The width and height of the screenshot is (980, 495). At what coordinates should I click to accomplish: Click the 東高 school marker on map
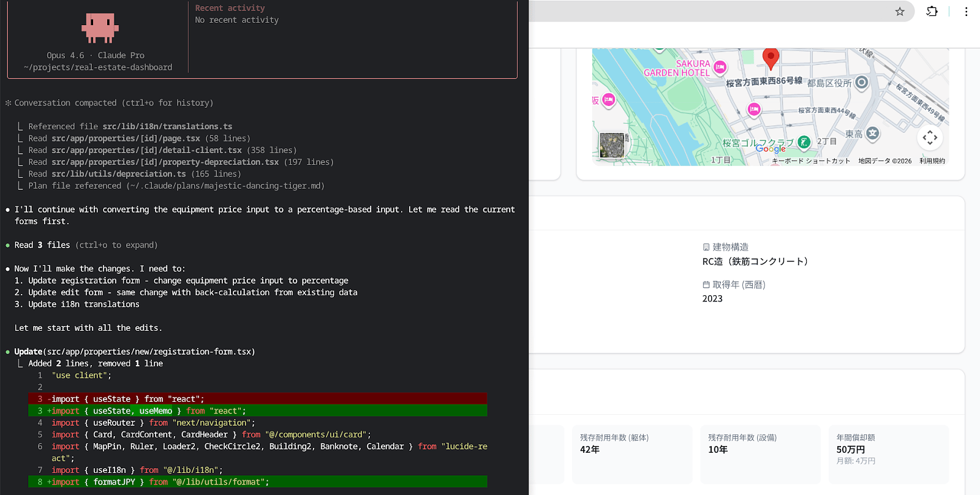tap(873, 133)
